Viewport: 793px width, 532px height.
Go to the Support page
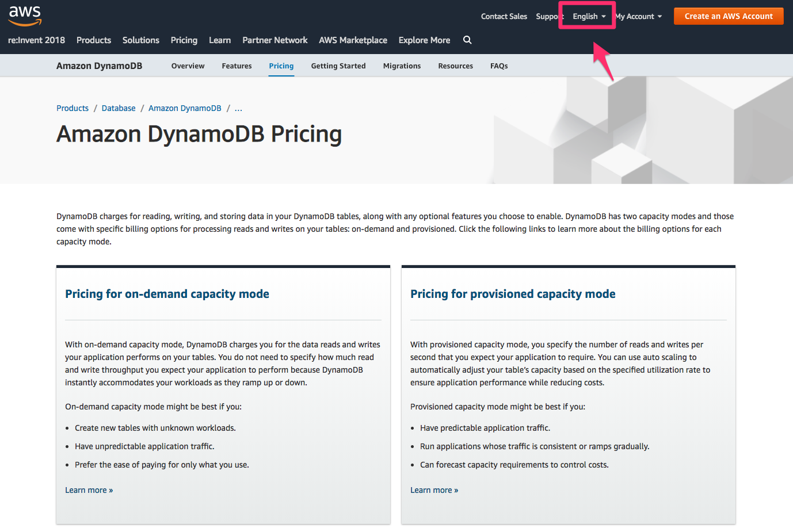point(548,16)
